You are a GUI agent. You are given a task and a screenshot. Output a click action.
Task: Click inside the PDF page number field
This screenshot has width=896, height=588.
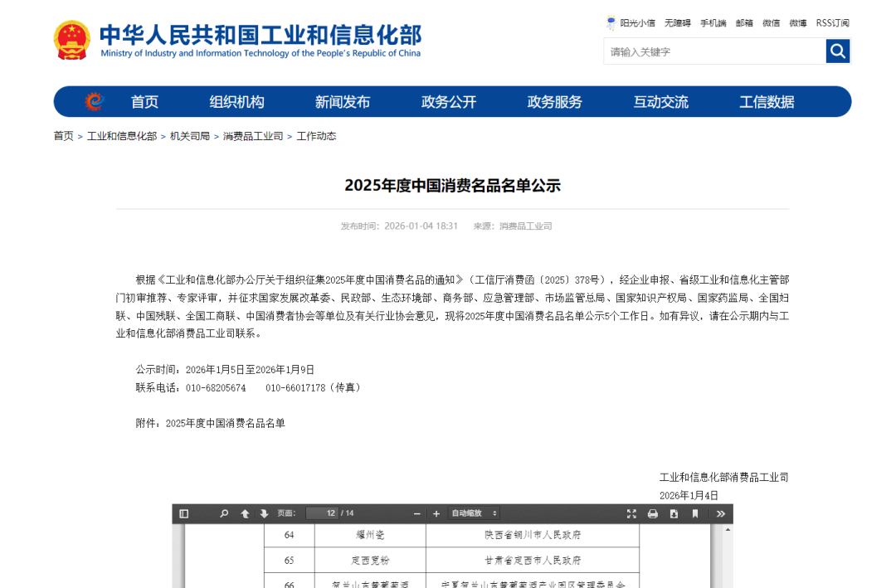pos(322,513)
